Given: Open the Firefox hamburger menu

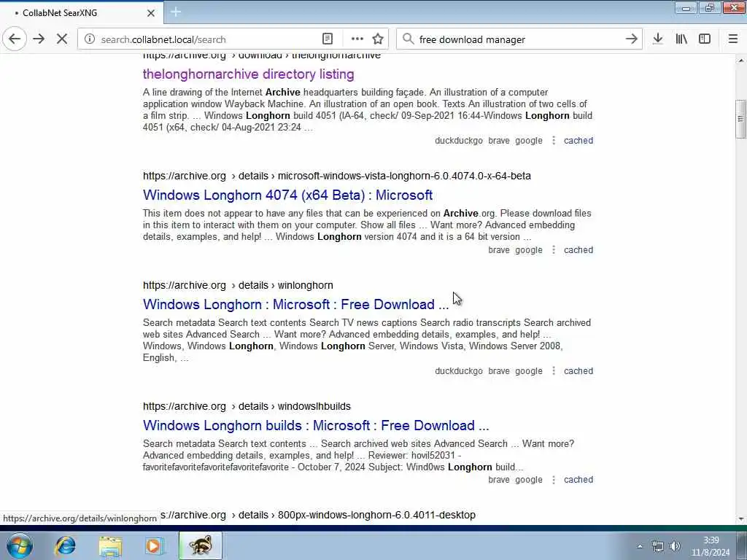Looking at the screenshot, I should click(733, 39).
